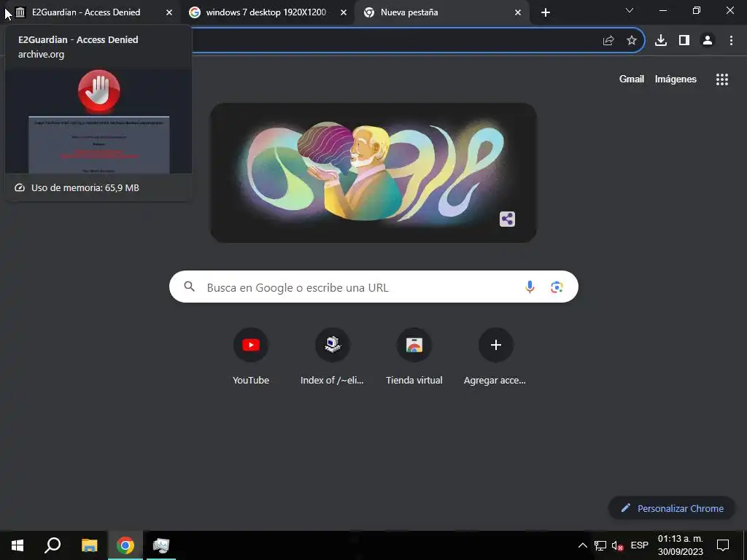Open the Chrome downloads icon
The height and width of the screenshot is (560, 747).
(661, 41)
